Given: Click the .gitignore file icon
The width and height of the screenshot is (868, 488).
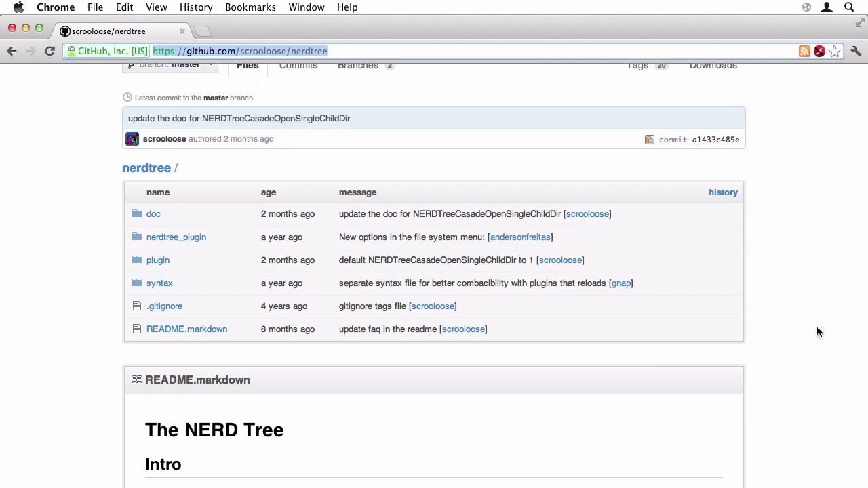Looking at the screenshot, I should point(137,306).
